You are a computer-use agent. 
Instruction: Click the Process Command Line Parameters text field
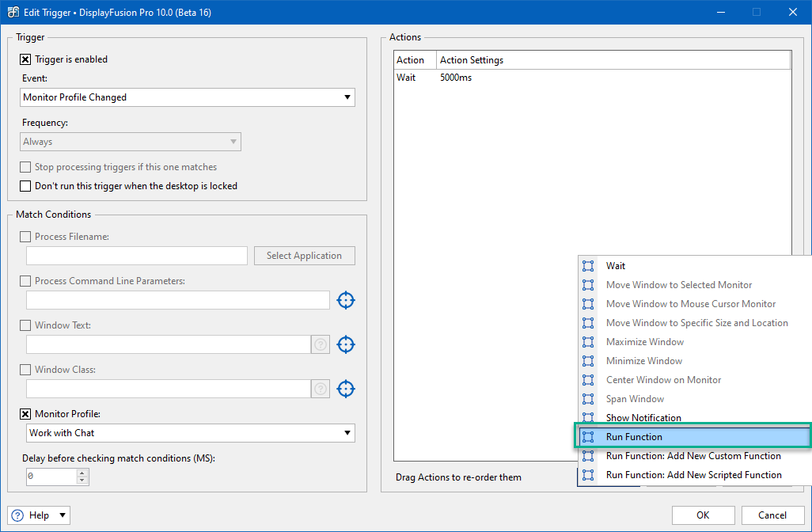(177, 300)
